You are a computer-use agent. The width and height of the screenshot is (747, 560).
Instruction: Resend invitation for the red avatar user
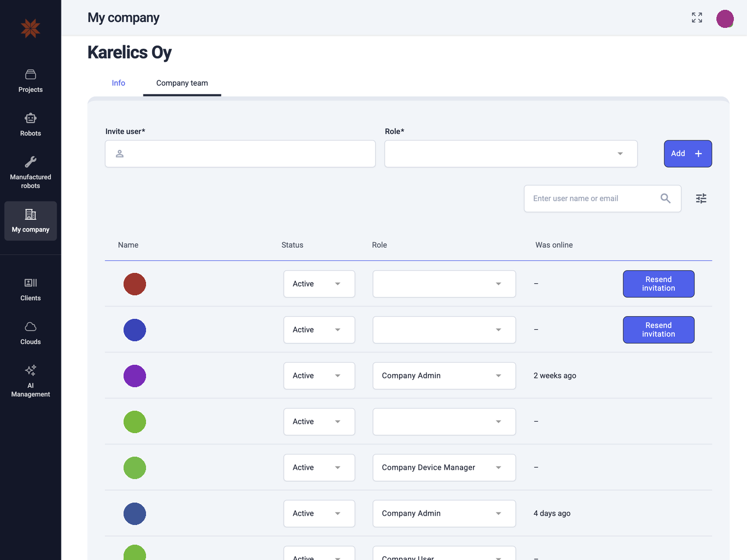[x=658, y=284]
